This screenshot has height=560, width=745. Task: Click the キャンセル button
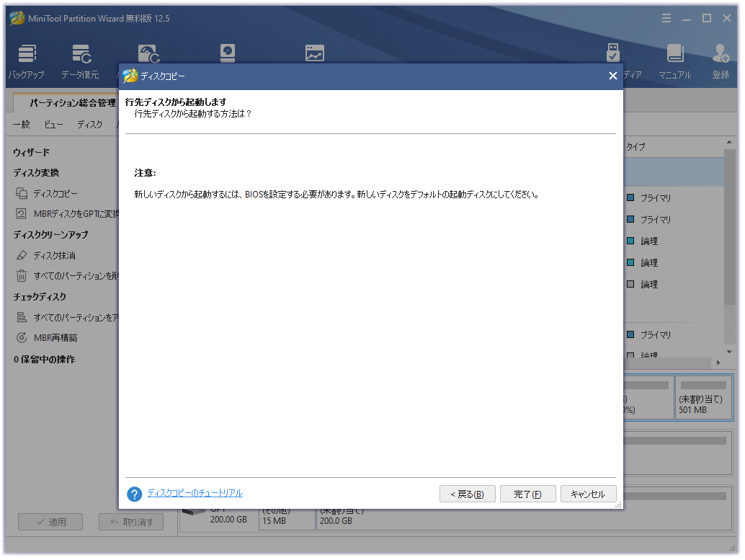[x=589, y=494]
